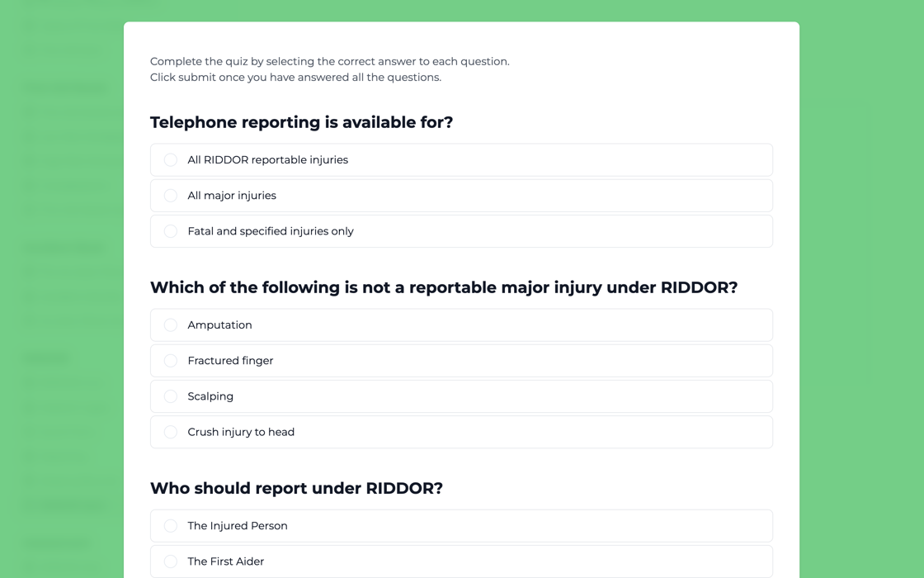Click the 'All major injuries' answer row
924x578 pixels.
click(x=461, y=195)
